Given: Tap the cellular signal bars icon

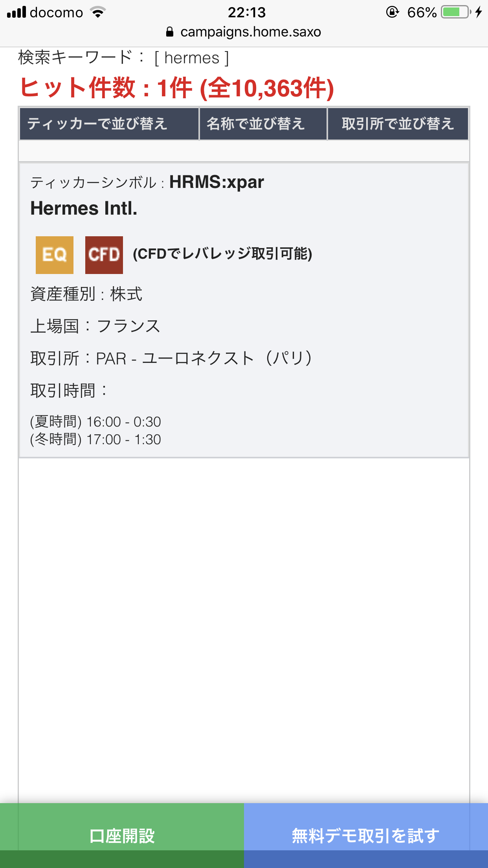Looking at the screenshot, I should 17,12.
